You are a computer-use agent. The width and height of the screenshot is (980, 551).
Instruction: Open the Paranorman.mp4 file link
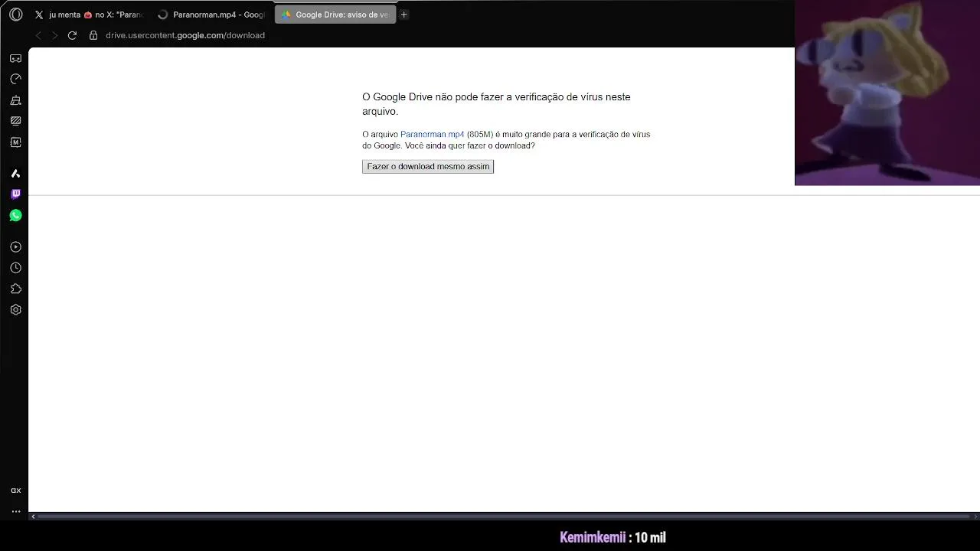coord(432,134)
